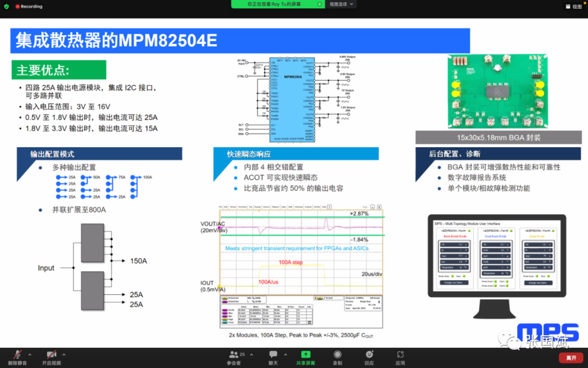Open the 回应 reactions menu
The height and width of the screenshot is (368, 588).
click(x=369, y=358)
